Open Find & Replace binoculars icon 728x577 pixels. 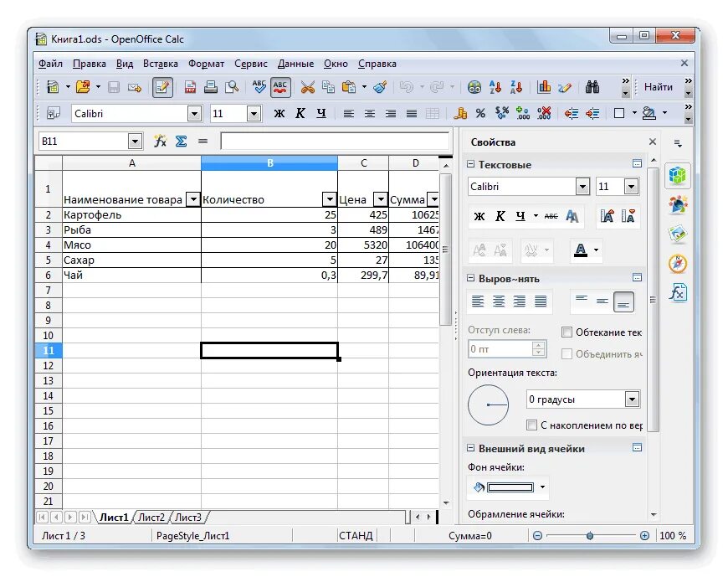point(592,87)
